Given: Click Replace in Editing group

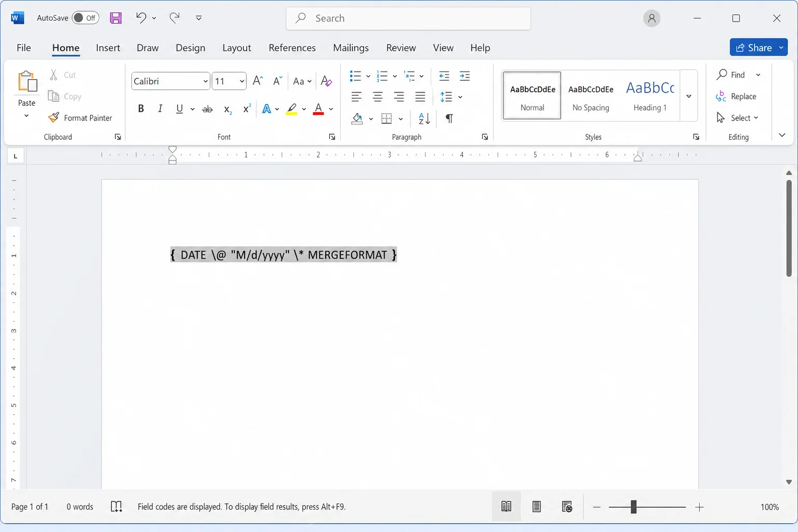Looking at the screenshot, I should pyautogui.click(x=736, y=96).
